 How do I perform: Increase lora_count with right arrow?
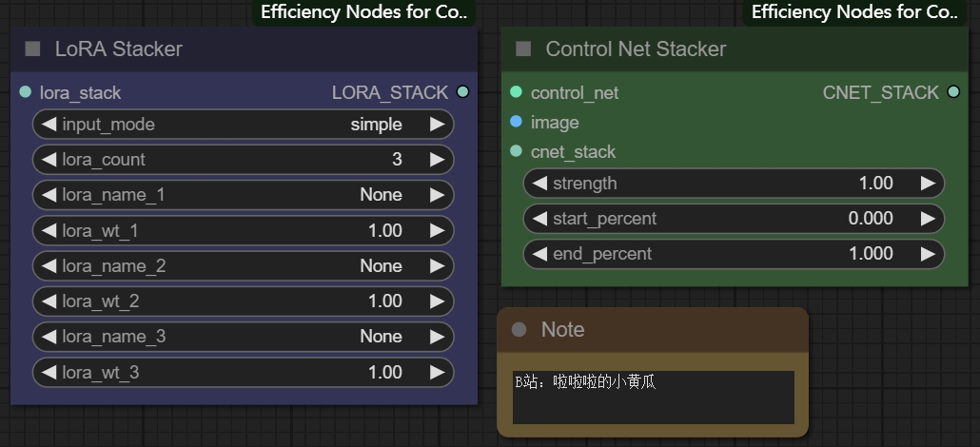tap(437, 160)
